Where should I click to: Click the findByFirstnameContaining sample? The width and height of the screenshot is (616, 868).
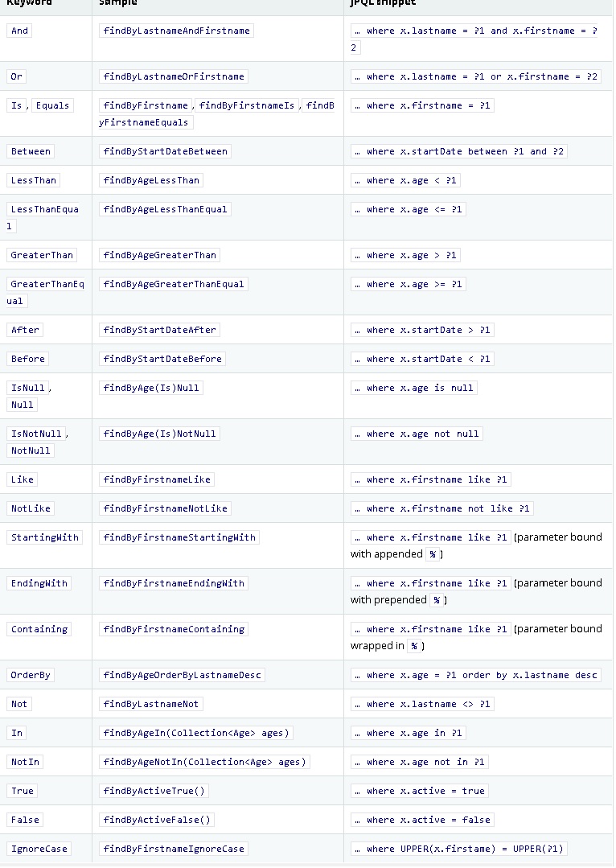pos(174,629)
